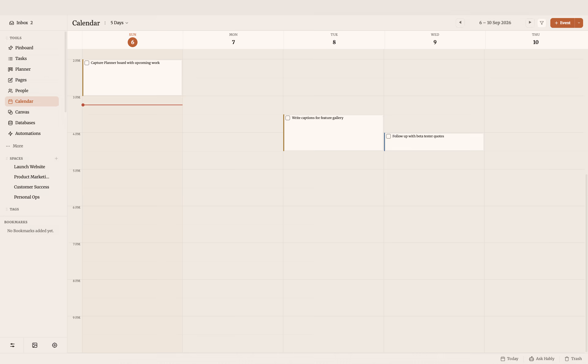Collapse the SPACES section header

(x=16, y=158)
